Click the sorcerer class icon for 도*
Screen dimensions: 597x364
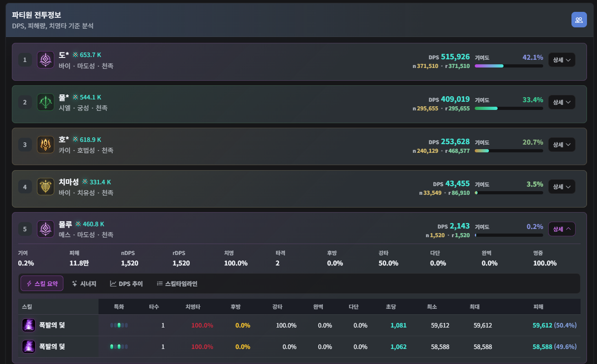(x=46, y=60)
